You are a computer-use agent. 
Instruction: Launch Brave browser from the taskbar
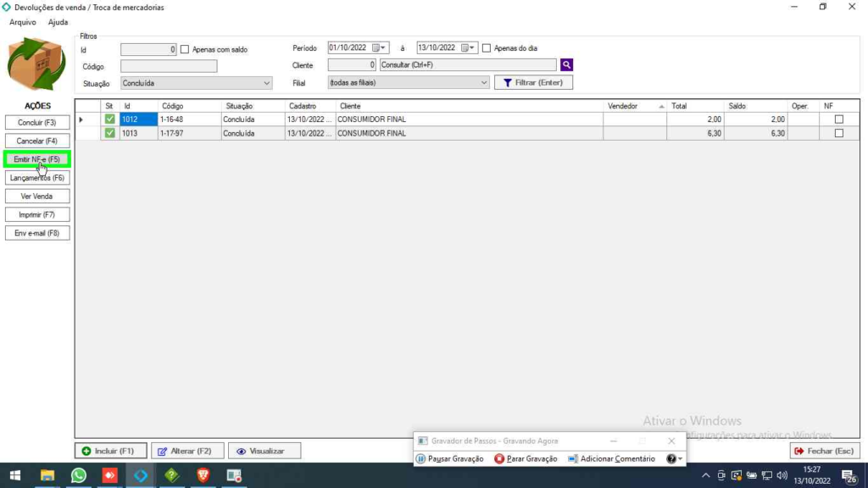[203, 475]
